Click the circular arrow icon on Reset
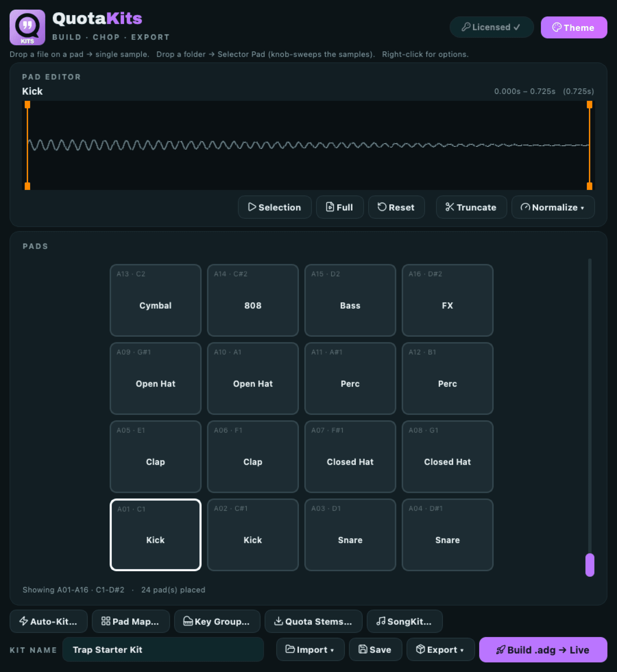Screen dimensions: 617x672 pos(382,207)
